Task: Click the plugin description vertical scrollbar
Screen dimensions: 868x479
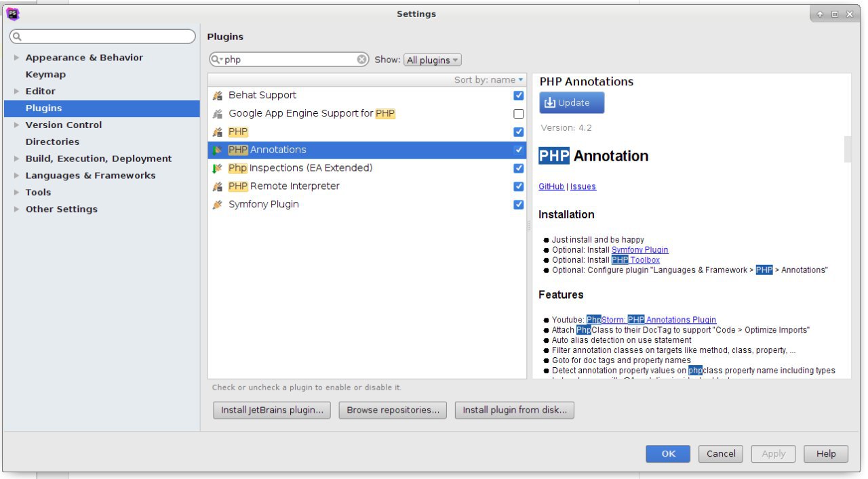Action: click(847, 149)
